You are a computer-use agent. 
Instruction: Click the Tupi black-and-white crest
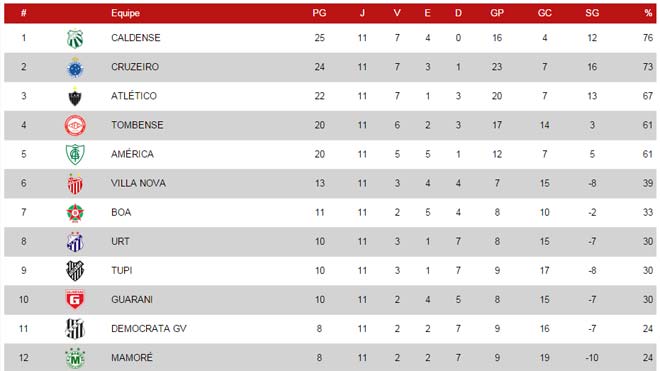click(75, 271)
